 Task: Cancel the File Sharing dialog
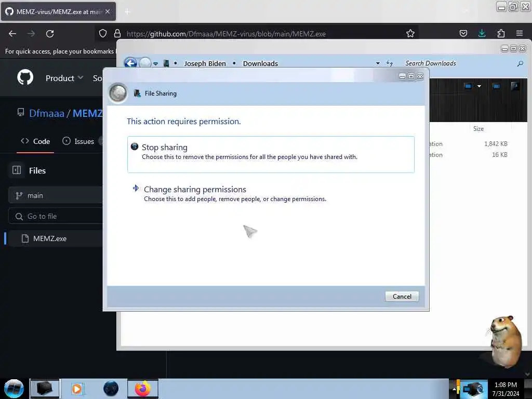402,296
